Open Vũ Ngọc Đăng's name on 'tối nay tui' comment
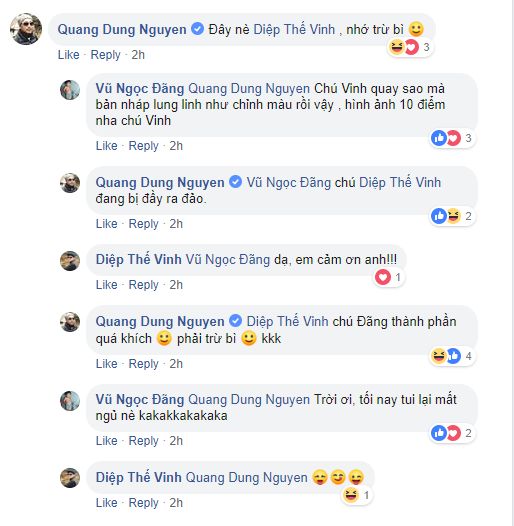 (x=140, y=400)
